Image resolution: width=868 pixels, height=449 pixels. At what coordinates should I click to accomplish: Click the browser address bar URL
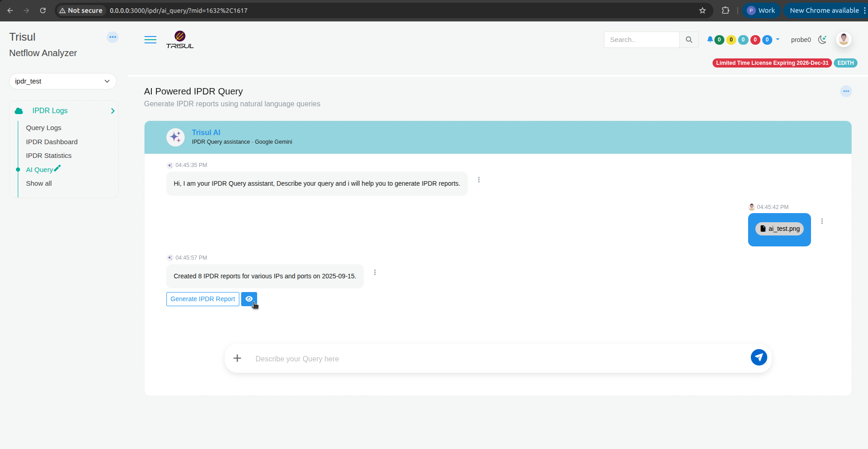179,10
